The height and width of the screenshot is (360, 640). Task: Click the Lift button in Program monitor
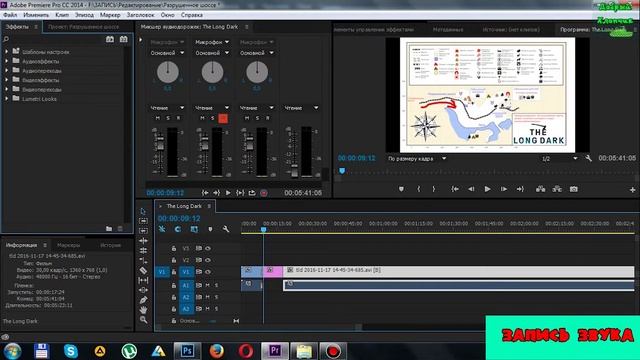pos(540,189)
